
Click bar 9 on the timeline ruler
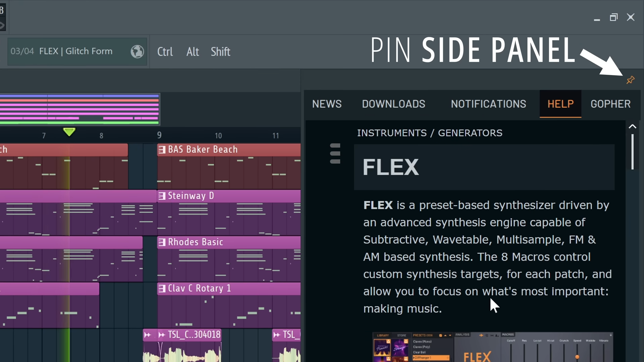click(x=159, y=135)
